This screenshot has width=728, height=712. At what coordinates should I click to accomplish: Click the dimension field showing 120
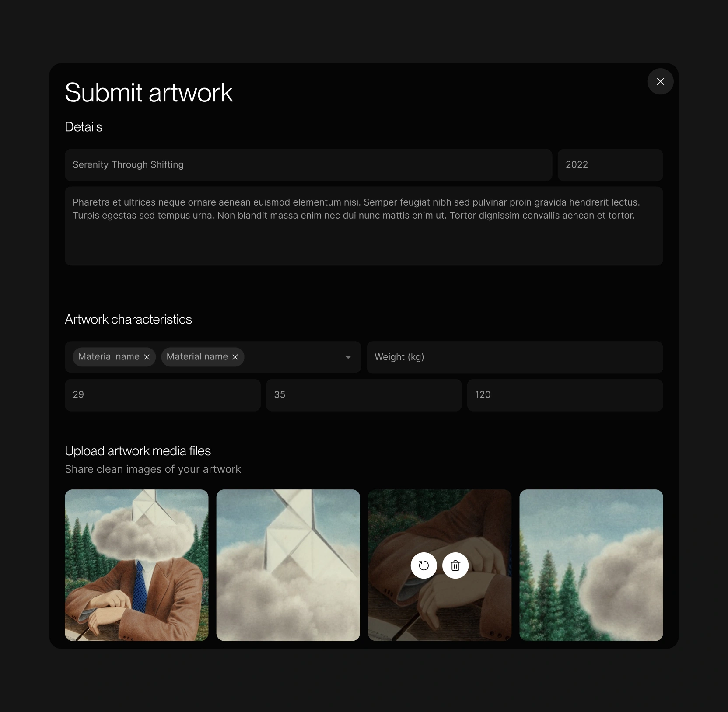565,395
